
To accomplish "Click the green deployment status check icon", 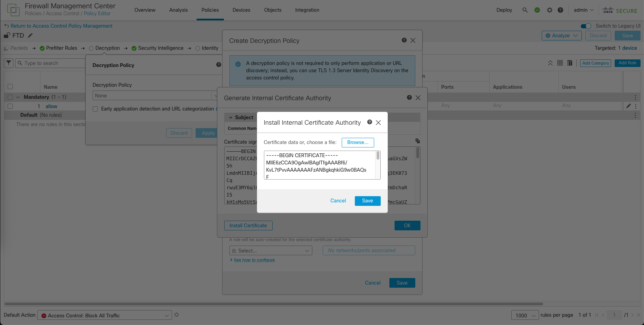I will pyautogui.click(x=537, y=10).
